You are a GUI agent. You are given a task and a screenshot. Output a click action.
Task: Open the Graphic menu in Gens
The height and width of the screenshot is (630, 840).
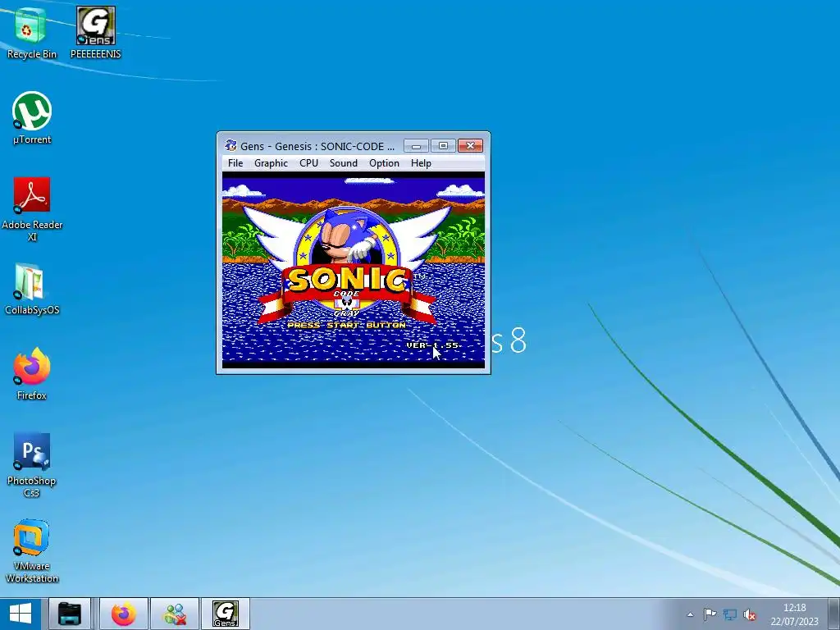(x=271, y=163)
